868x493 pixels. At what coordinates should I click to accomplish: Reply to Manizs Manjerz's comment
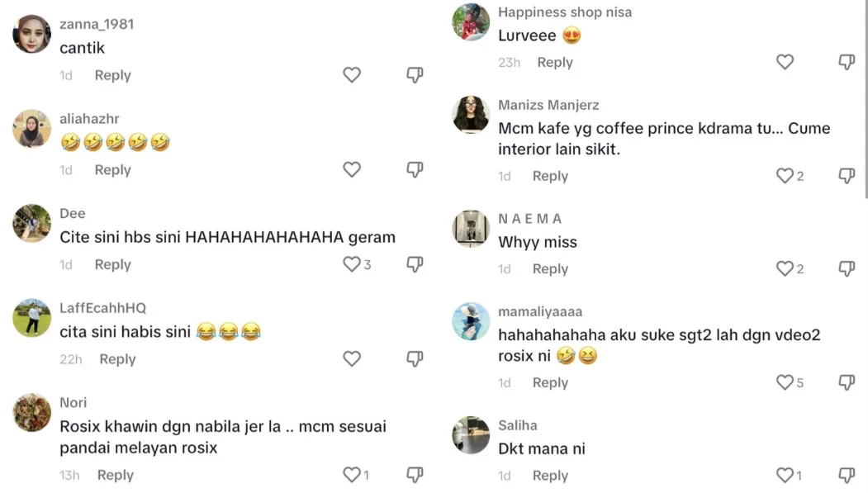550,176
